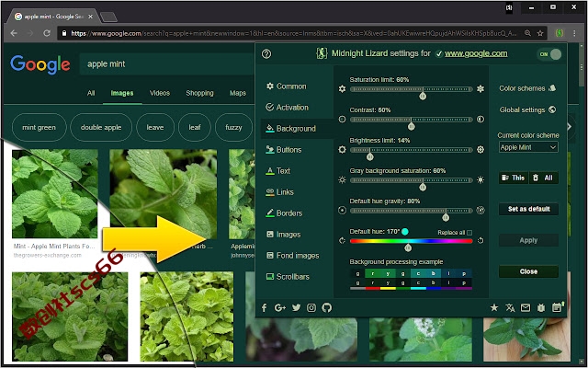
Task: Close the settings popup with Close
Action: 528,271
